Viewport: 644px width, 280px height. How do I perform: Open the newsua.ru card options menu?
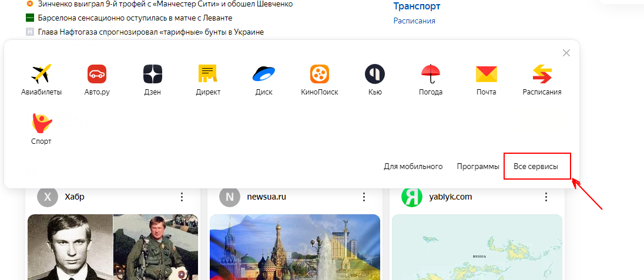pyautogui.click(x=364, y=197)
